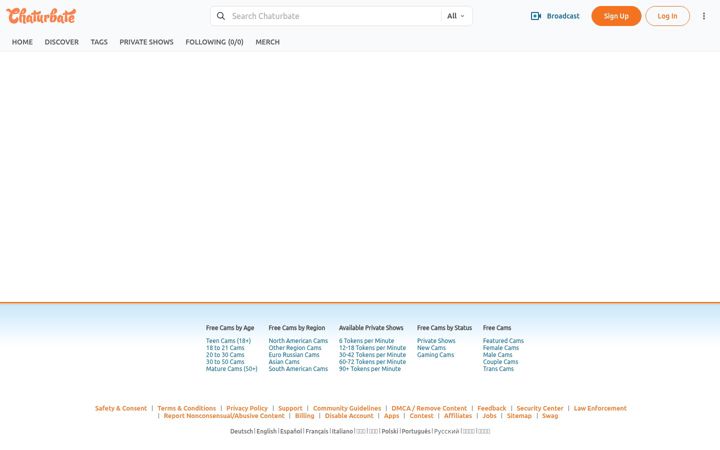This screenshot has height=450, width=720.
Task: Open the PRIVATE SHOWS tab
Action: click(146, 42)
